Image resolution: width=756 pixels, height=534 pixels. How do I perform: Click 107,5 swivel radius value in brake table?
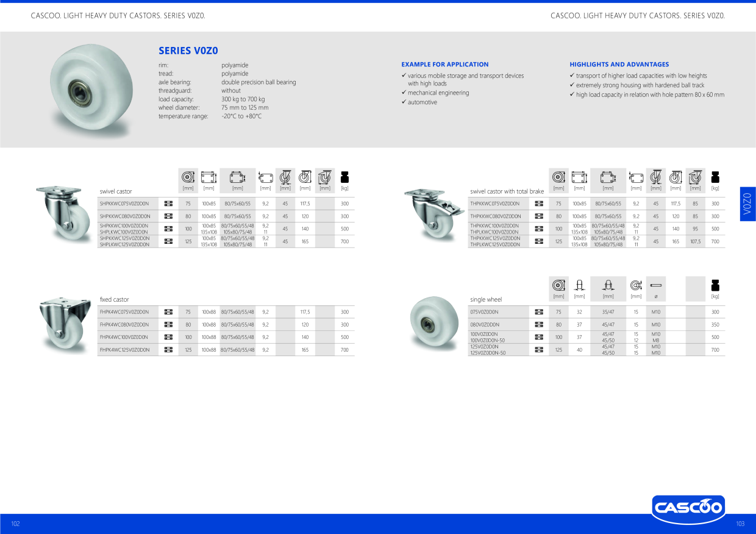pos(696,242)
